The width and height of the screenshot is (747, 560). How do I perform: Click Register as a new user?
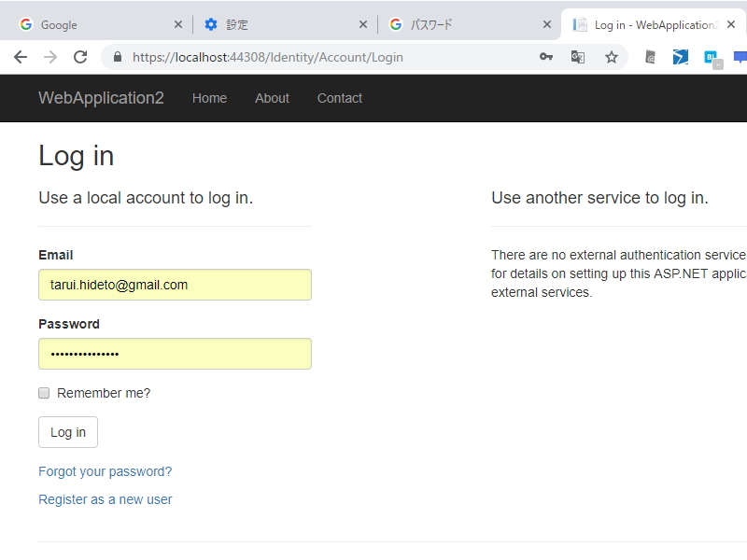click(x=105, y=499)
